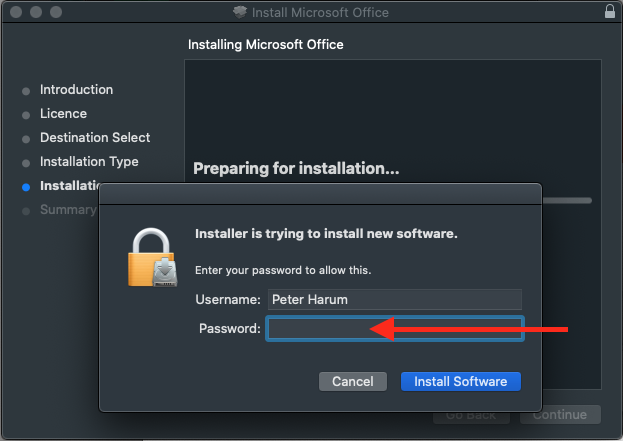Click the blue bullet of the active Installation step

coord(26,187)
